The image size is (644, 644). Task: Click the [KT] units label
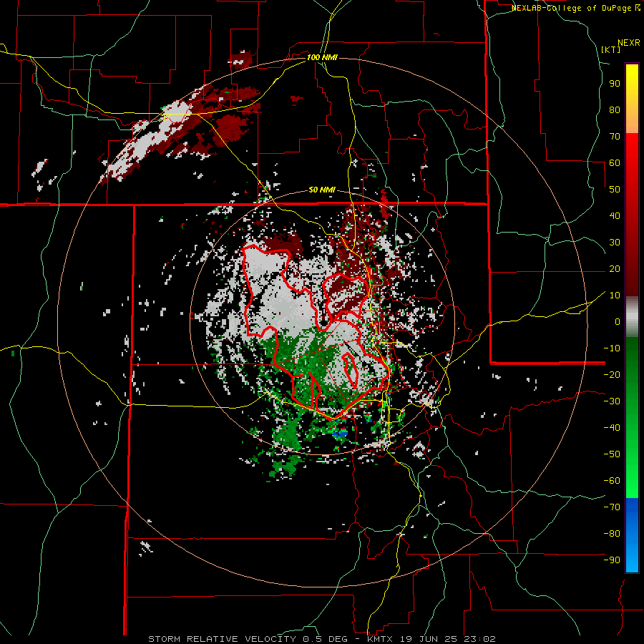[x=610, y=49]
